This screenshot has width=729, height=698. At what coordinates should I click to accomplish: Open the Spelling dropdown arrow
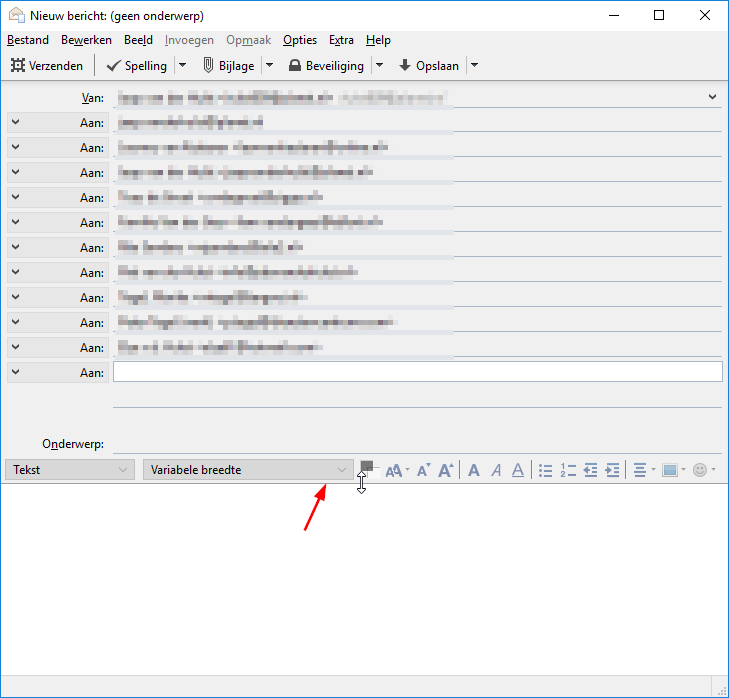click(x=182, y=66)
